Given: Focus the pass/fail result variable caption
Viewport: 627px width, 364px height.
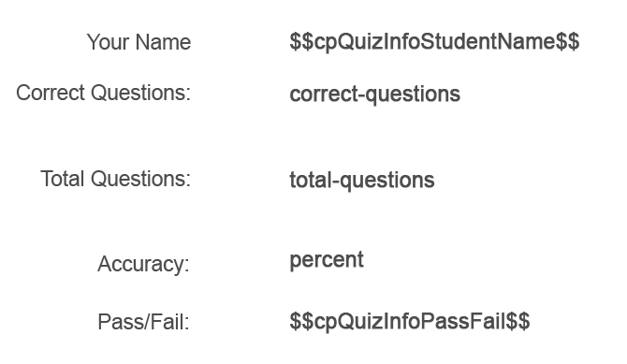Looking at the screenshot, I should (x=410, y=322).
